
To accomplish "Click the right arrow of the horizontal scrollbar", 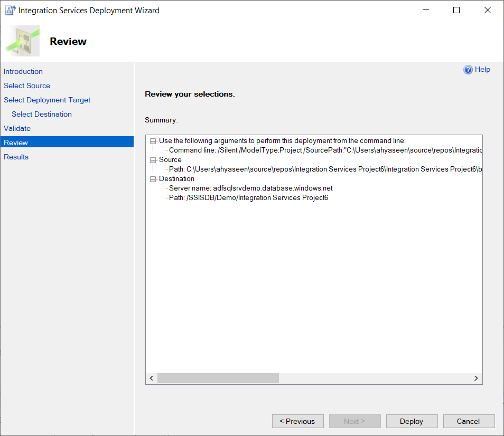I will coord(476,378).
